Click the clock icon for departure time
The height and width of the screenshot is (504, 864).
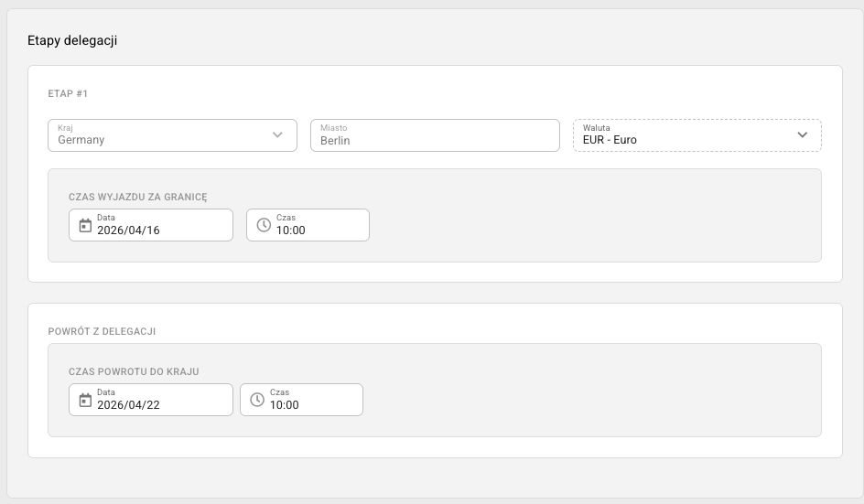click(264, 225)
